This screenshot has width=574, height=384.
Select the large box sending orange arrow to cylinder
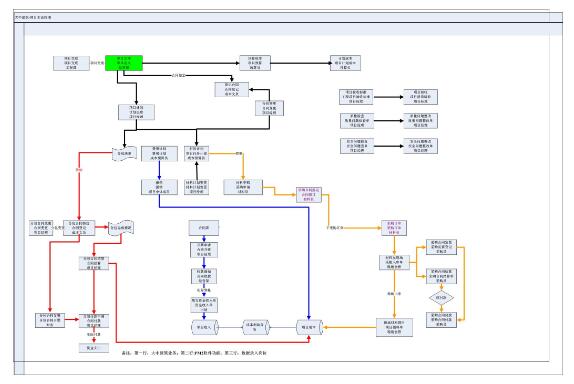tap(394, 327)
